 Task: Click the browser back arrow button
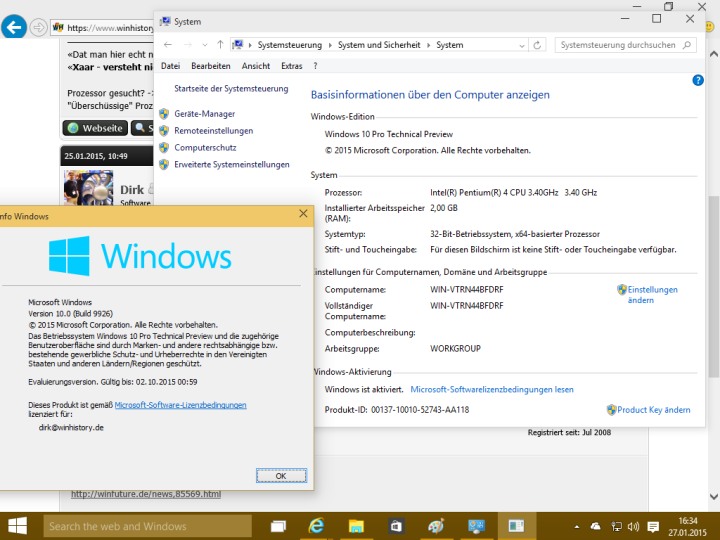pyautogui.click(x=14, y=28)
